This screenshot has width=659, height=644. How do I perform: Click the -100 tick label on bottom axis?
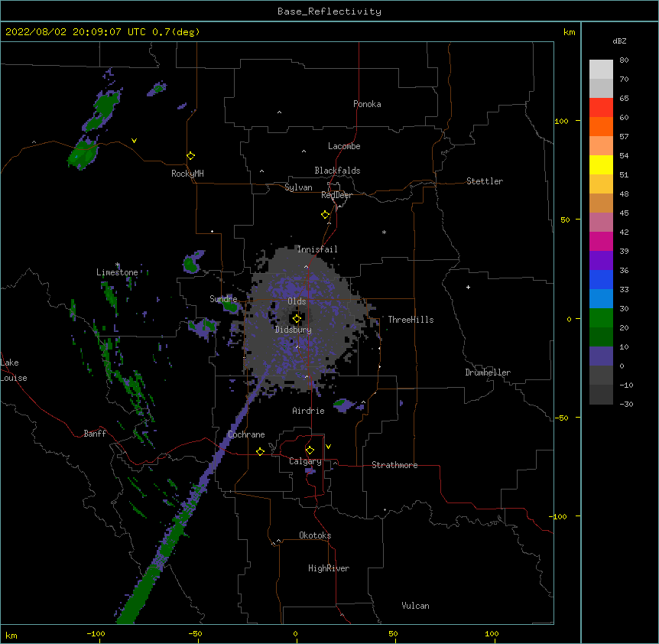click(96, 633)
